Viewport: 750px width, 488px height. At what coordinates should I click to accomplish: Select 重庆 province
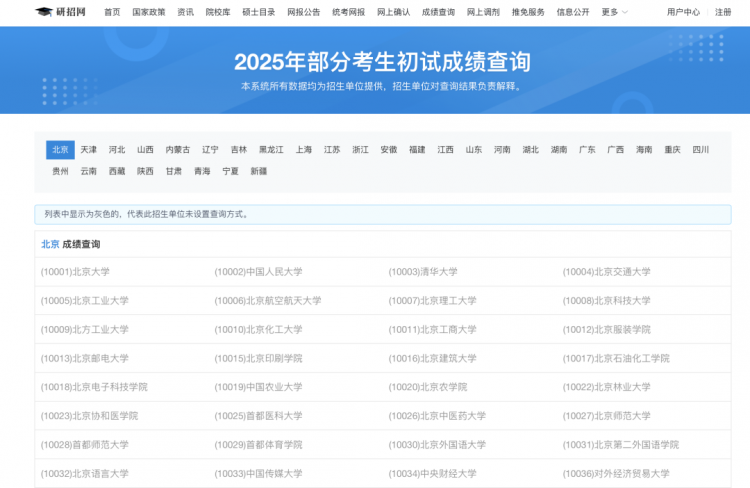673,150
